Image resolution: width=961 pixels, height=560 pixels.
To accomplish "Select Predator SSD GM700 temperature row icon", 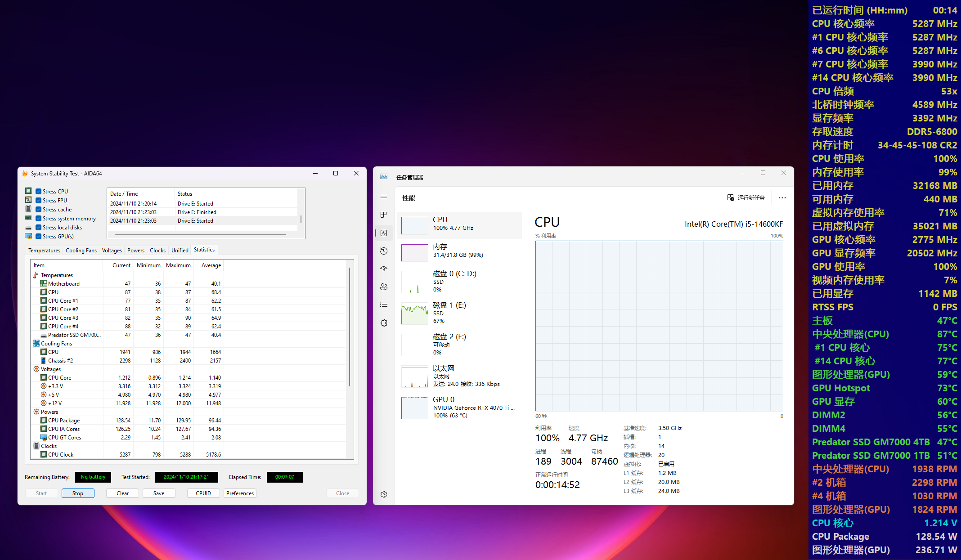I will coord(44,336).
